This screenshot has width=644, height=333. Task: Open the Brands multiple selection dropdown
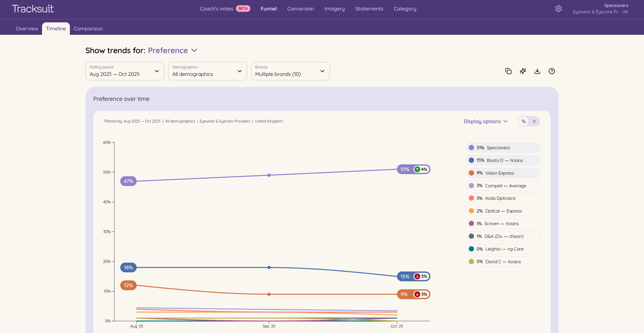[x=290, y=71]
